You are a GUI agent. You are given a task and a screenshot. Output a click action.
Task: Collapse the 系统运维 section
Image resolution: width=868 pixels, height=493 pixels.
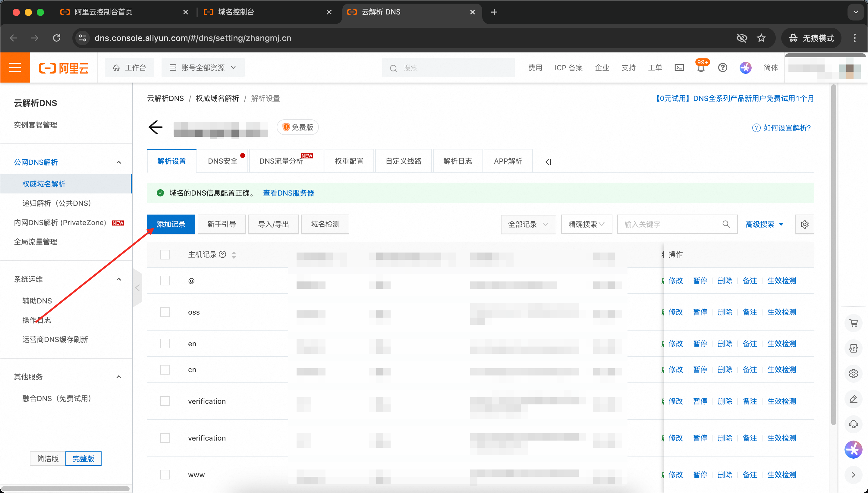pos(118,279)
